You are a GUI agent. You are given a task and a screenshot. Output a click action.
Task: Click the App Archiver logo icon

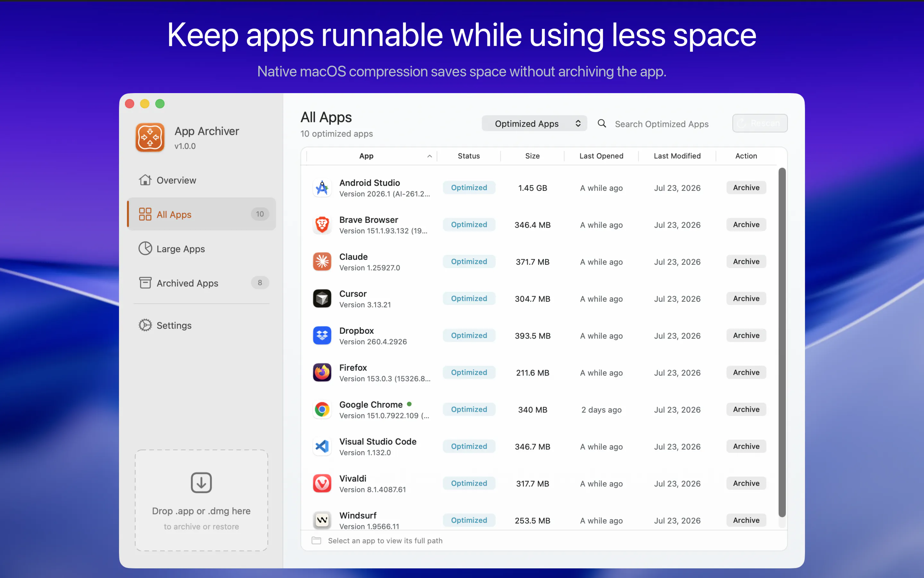[x=150, y=138]
